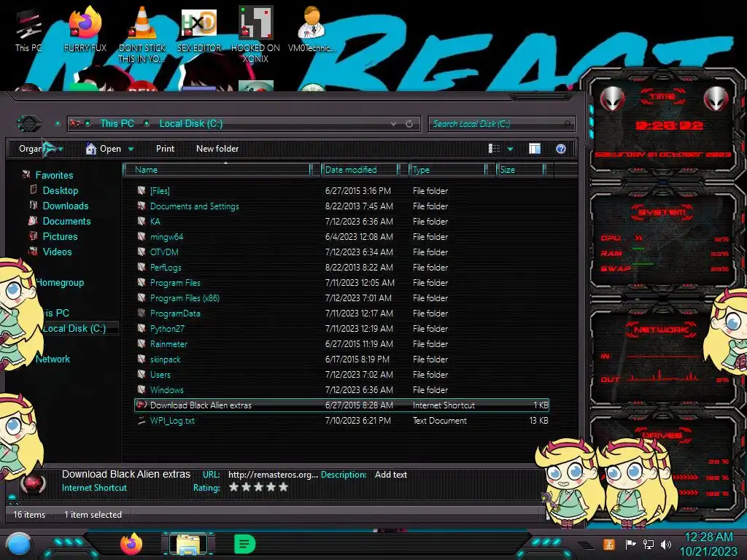Open Firefox from the taskbar
This screenshot has height=560, width=747.
(x=131, y=543)
